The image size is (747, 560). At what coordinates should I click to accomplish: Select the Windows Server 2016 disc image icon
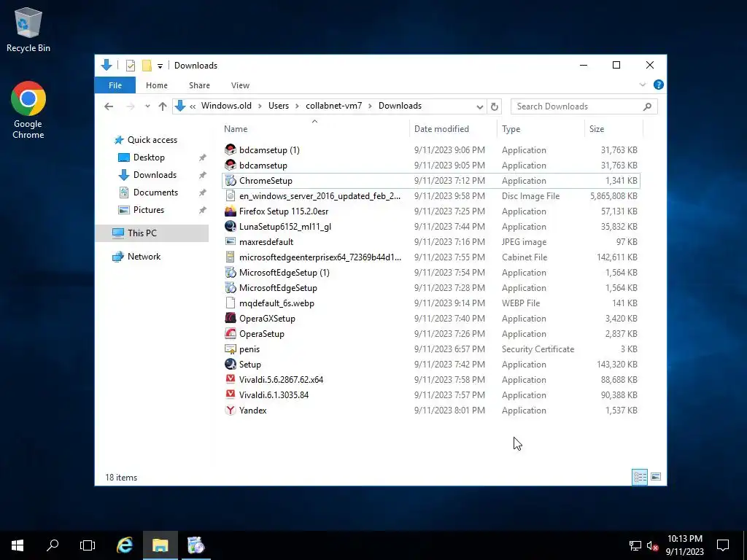(231, 195)
